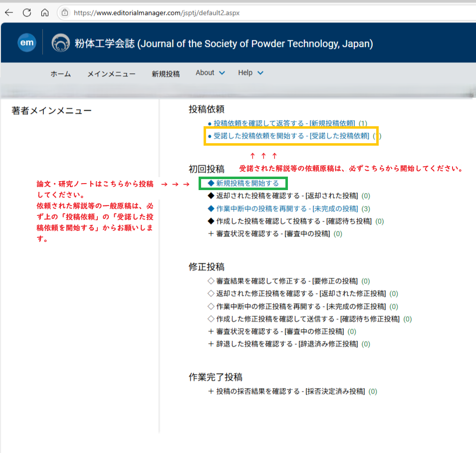
Task: Open 投稿依頼を確認して返答する link
Action: click(284, 123)
